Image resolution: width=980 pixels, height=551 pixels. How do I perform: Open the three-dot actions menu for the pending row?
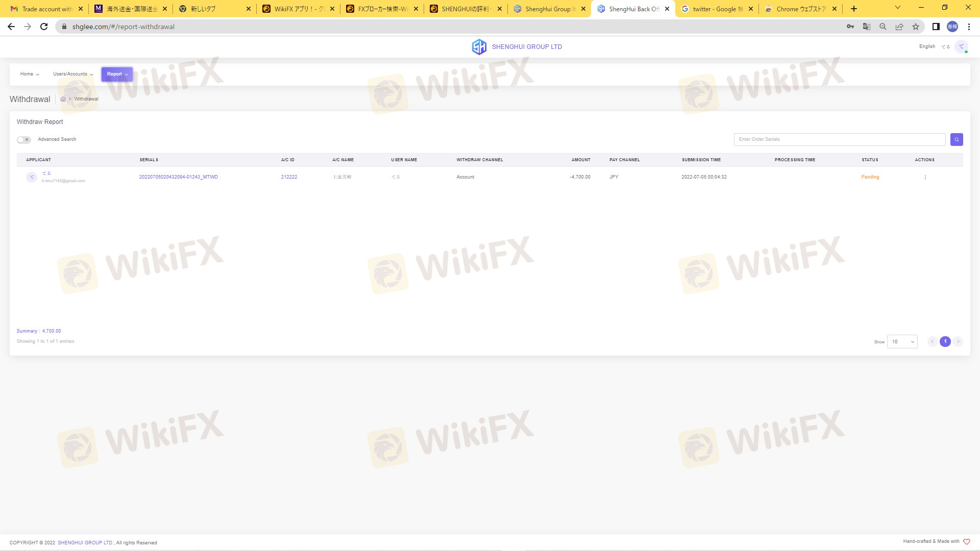[925, 177]
